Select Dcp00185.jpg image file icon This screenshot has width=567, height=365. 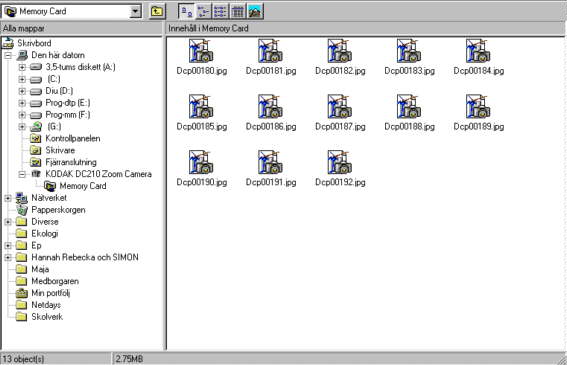[201, 107]
